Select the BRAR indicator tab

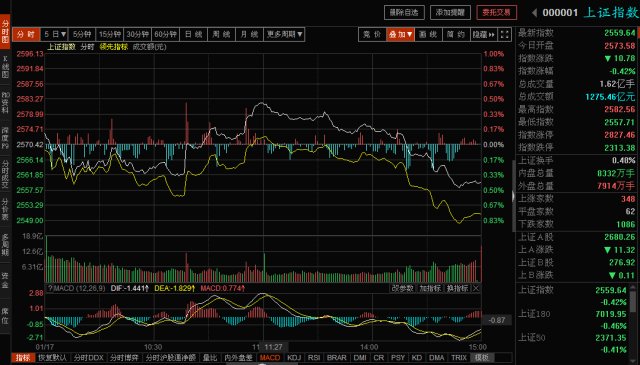coord(336,358)
